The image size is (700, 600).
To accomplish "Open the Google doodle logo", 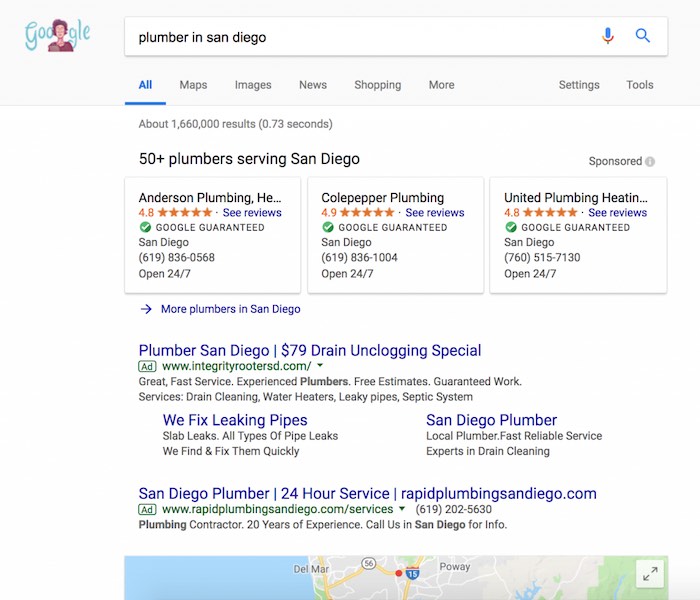I will click(x=58, y=35).
